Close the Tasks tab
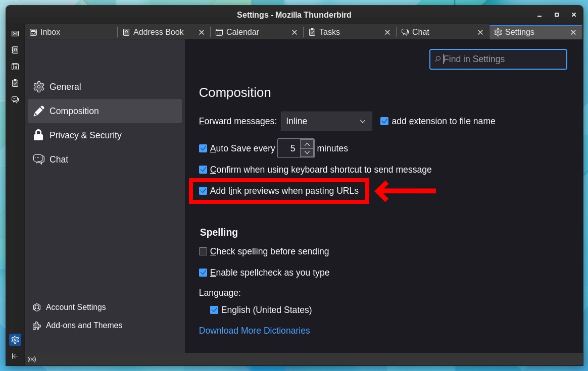588x371 pixels. pos(387,33)
